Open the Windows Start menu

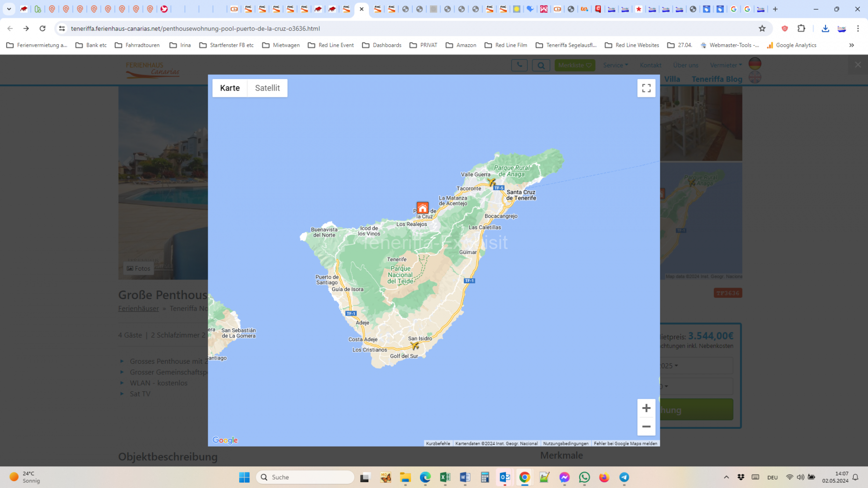244,477
